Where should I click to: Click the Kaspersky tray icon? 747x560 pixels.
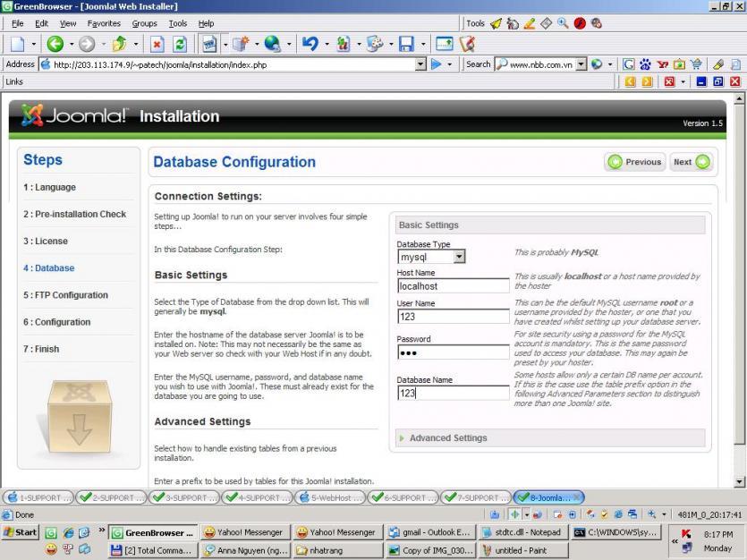tap(686, 534)
